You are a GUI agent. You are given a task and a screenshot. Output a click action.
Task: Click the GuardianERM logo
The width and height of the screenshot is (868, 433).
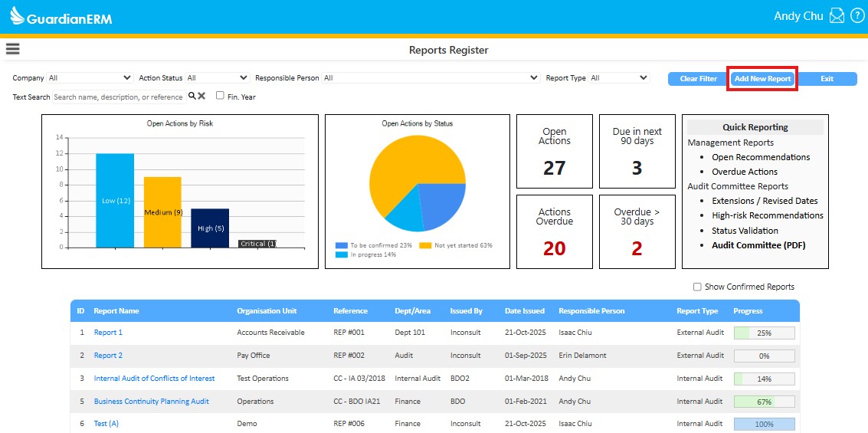61,16
